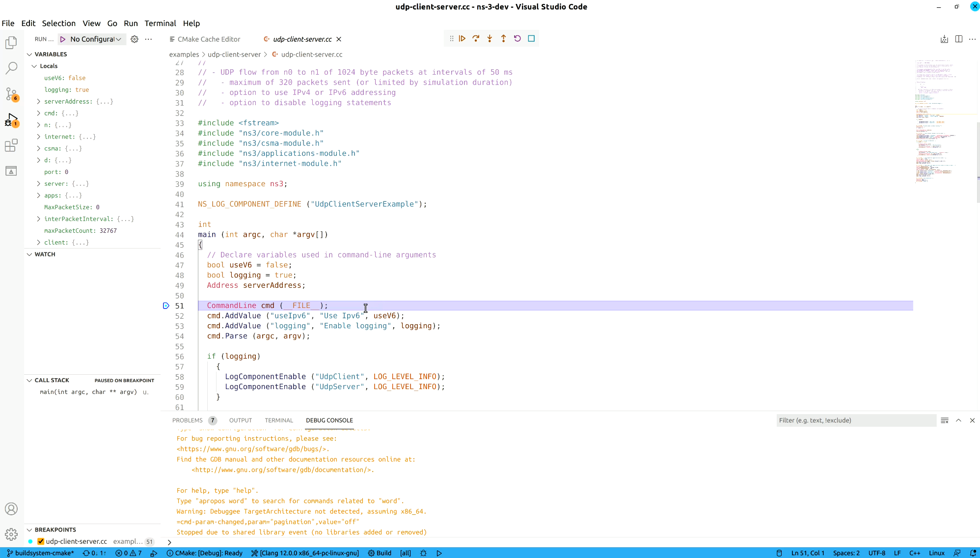Switch to the PROBLEMS tab
Image resolution: width=980 pixels, height=558 pixels.
pos(188,420)
